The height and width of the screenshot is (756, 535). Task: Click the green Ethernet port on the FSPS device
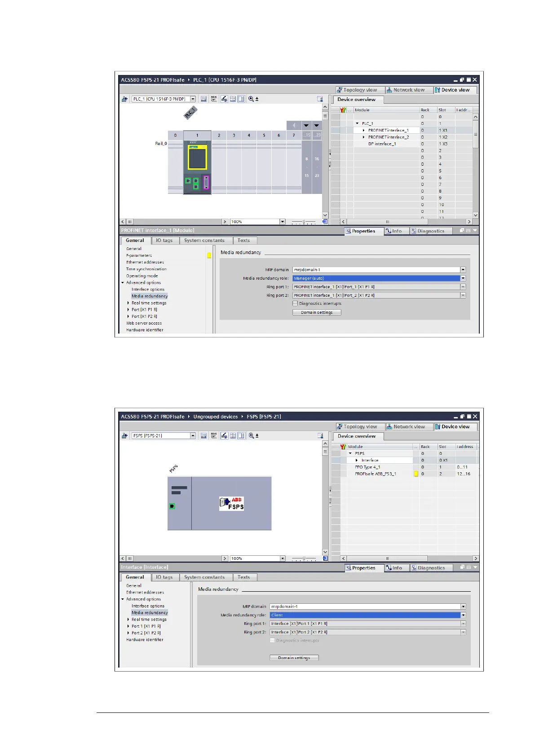(172, 506)
